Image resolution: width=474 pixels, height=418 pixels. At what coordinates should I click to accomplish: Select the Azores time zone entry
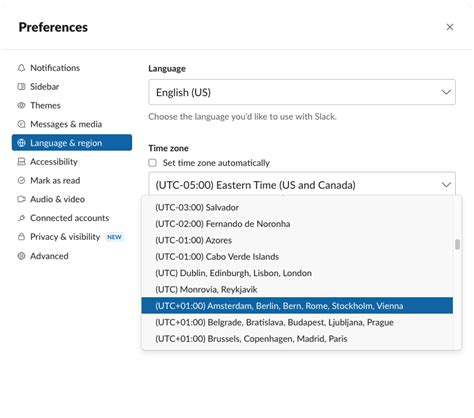coord(297,240)
